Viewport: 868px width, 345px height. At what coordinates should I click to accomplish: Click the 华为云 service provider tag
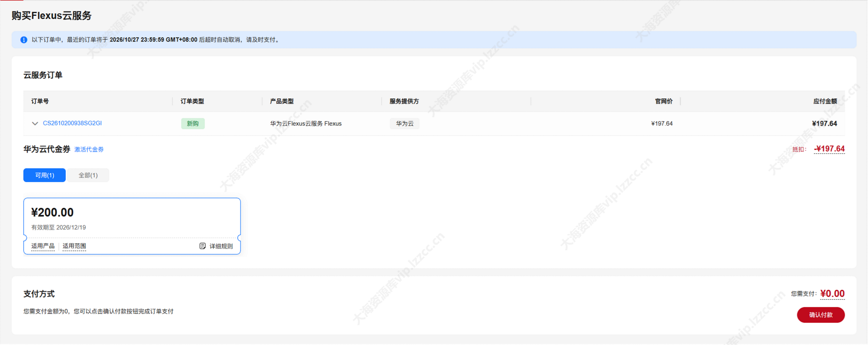pos(405,123)
